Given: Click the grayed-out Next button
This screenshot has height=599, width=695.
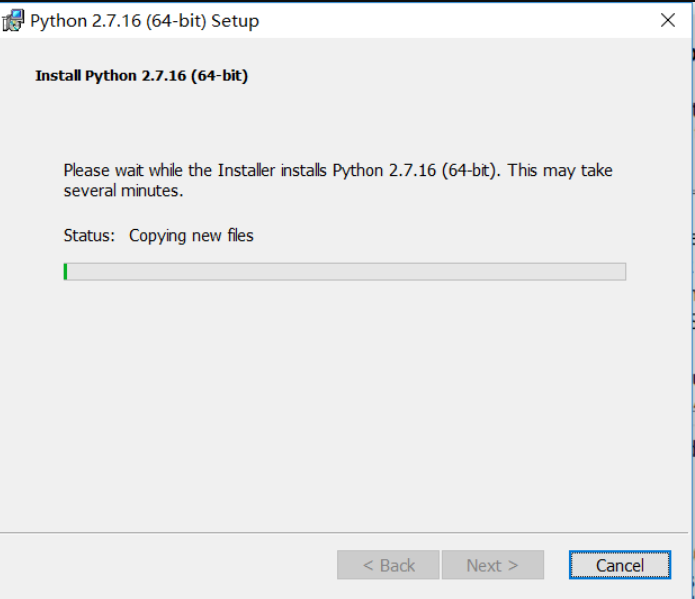Looking at the screenshot, I should pyautogui.click(x=492, y=565).
